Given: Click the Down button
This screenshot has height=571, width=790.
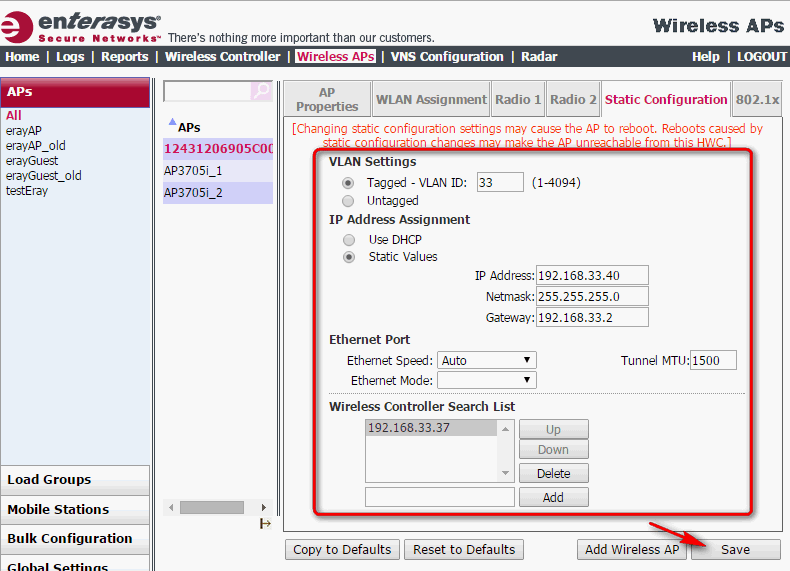Looking at the screenshot, I should pos(554,450).
